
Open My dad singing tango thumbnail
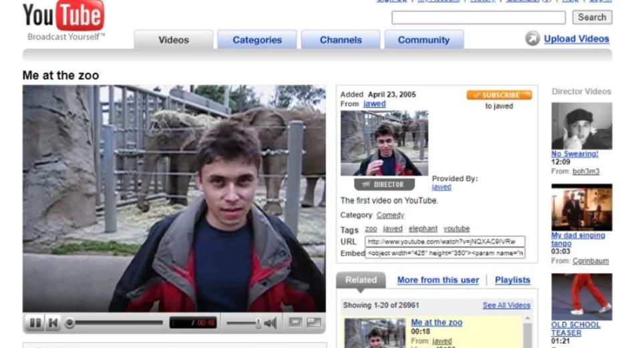(582, 207)
